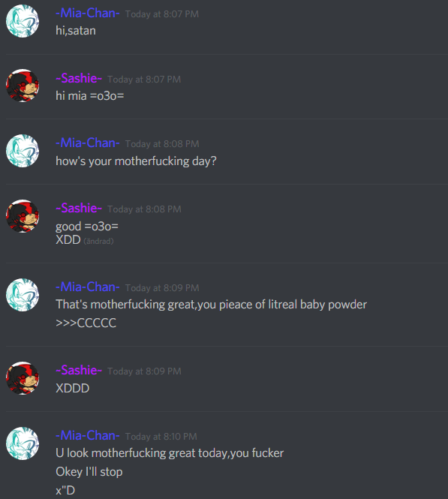
Task: Click the "Okey I'll stop" message
Action: pos(89,472)
